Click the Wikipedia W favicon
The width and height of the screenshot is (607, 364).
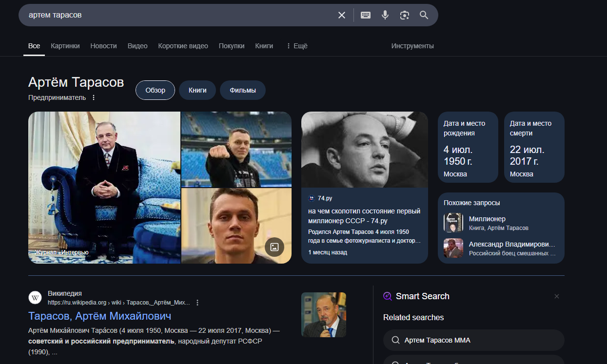[x=35, y=298]
